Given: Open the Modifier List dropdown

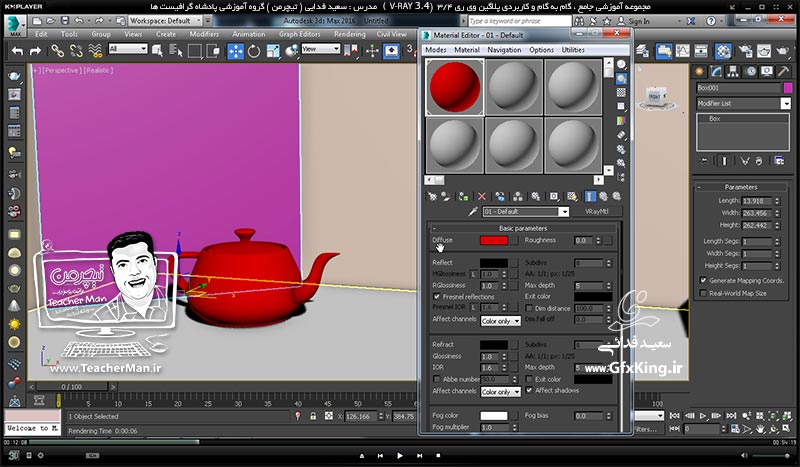Looking at the screenshot, I should (x=743, y=104).
